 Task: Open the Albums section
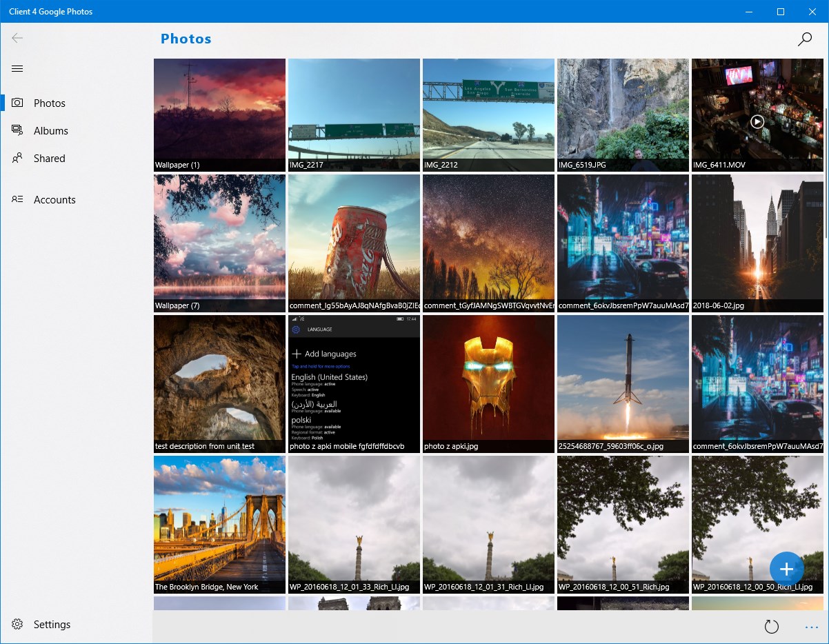click(76, 130)
